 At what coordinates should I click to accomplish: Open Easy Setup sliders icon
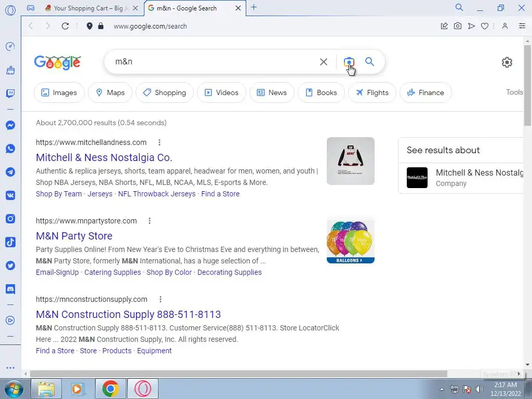click(522, 26)
